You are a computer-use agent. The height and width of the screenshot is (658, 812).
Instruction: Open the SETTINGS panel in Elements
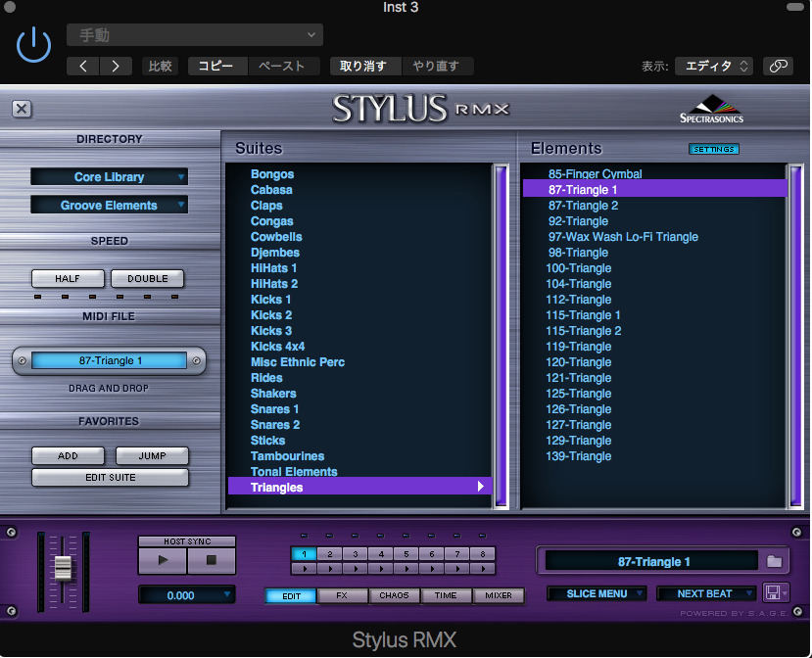pyautogui.click(x=713, y=149)
